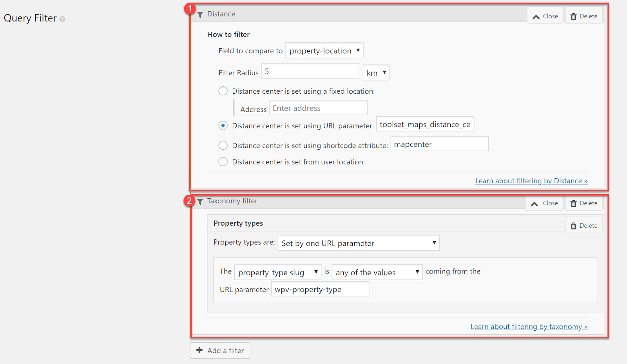Viewport: 627px width, 364px height.
Task: Click the trash icon beside Property types
Action: [573, 225]
